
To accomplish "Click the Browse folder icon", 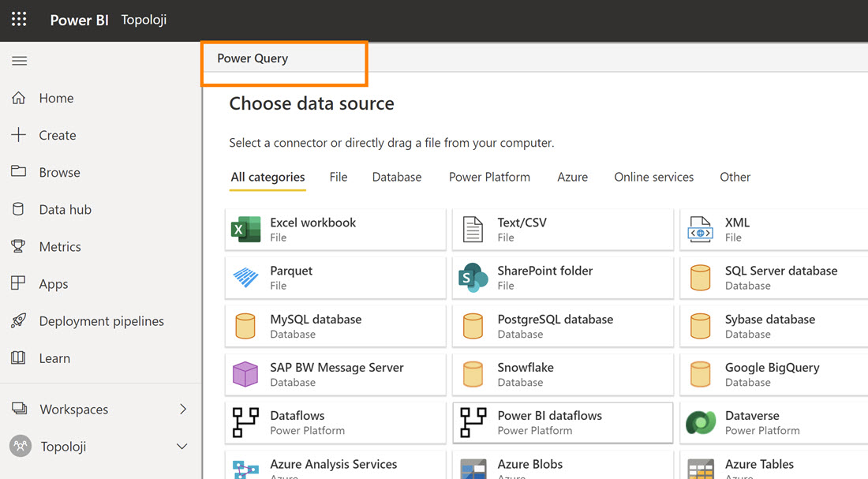I will (x=19, y=171).
